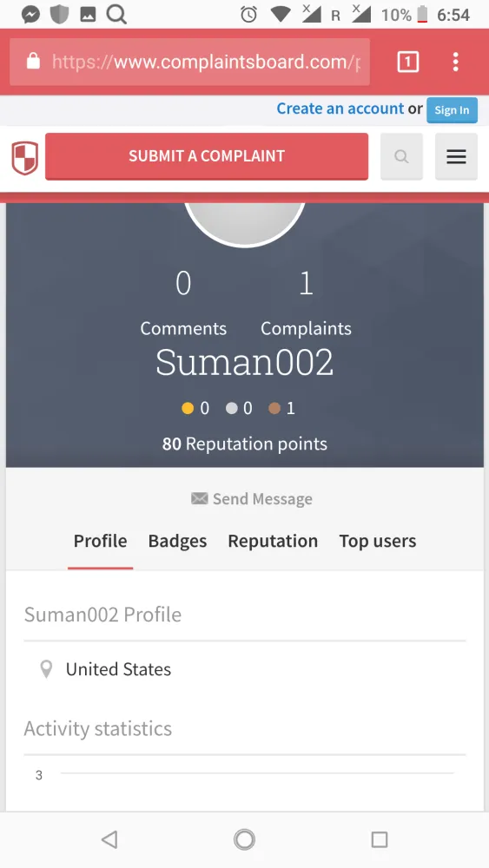Open the Top users tab
Viewport: 489px width, 868px height.
point(378,541)
